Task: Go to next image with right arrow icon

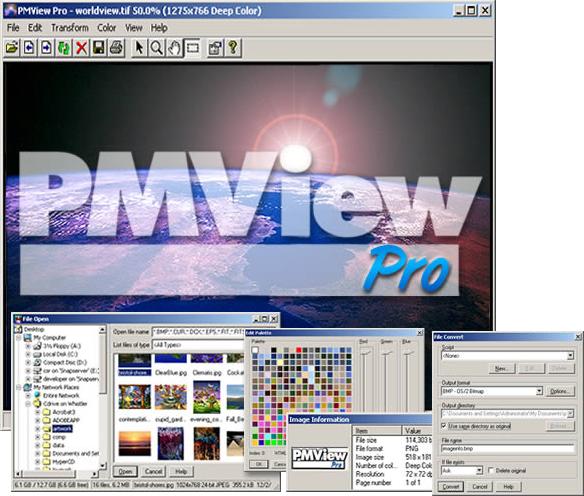Action: [46, 48]
